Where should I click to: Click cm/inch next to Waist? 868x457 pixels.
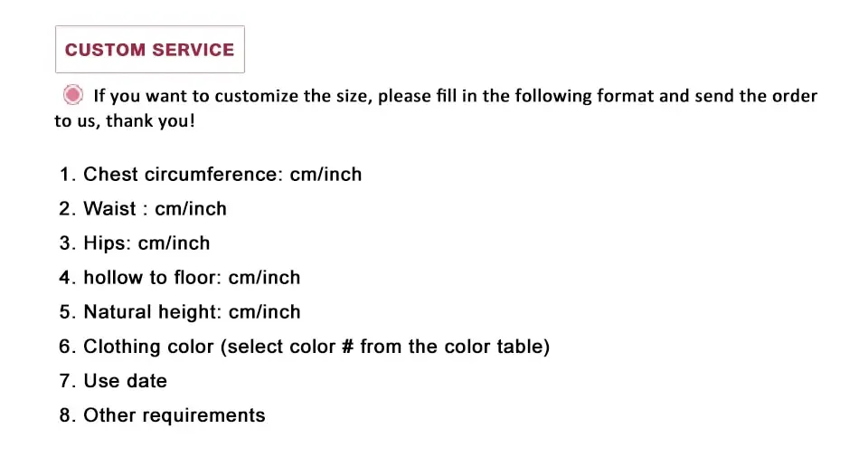pos(191,209)
